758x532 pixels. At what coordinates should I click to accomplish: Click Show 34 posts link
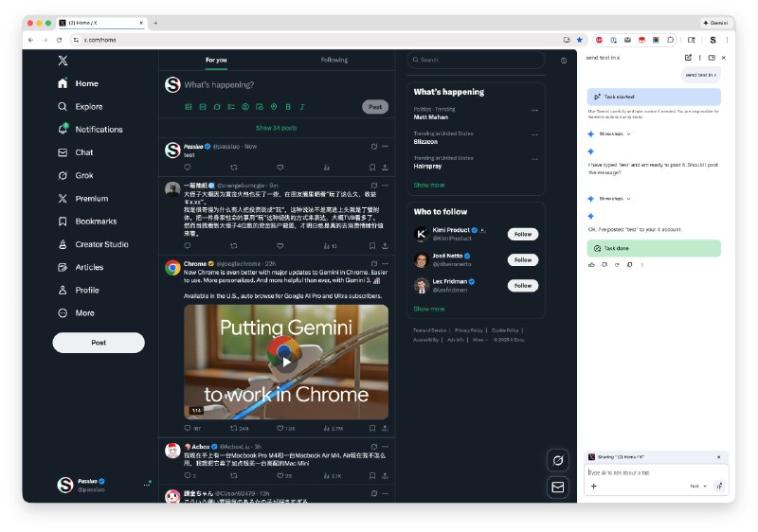tap(277, 128)
